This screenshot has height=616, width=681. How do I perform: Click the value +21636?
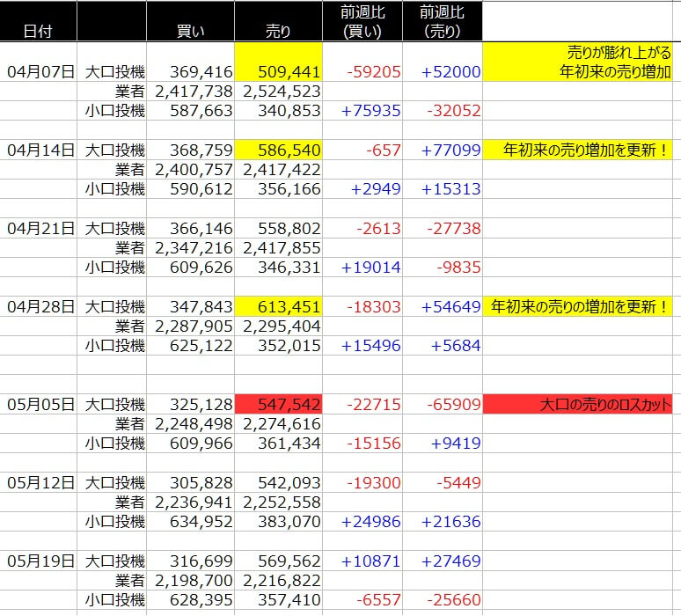(x=450, y=522)
